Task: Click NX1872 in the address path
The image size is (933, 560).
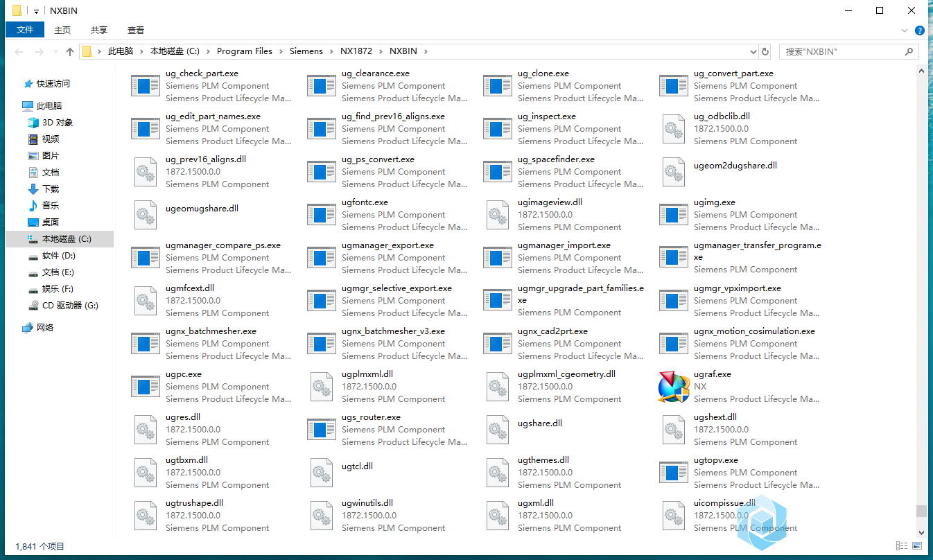Action: (x=356, y=51)
